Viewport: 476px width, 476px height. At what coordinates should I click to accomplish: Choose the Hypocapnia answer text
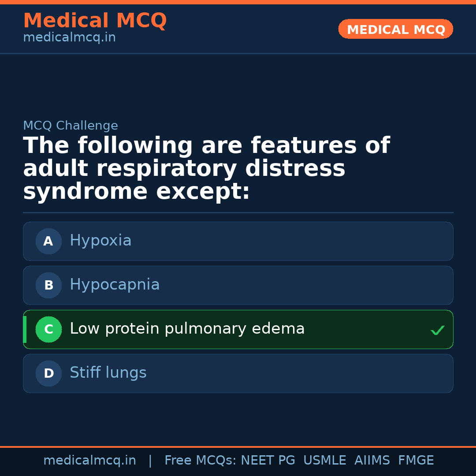(115, 285)
